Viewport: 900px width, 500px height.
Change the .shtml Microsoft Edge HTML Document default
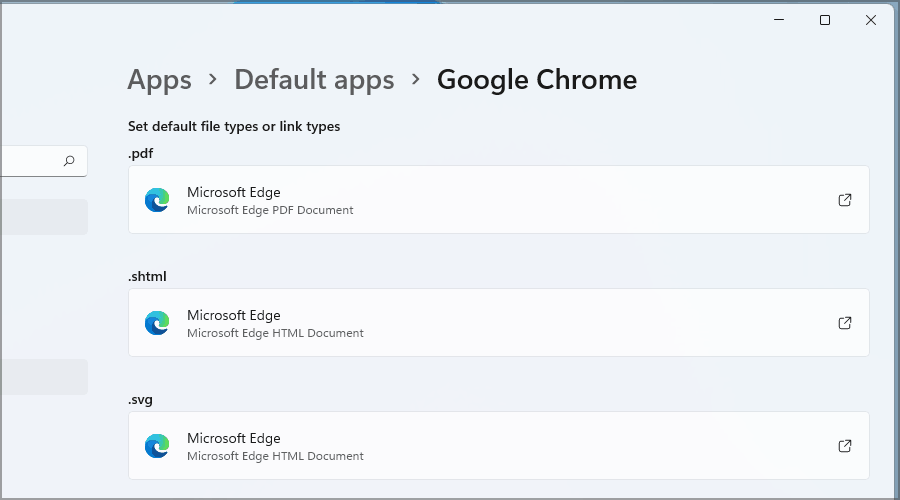coord(498,323)
